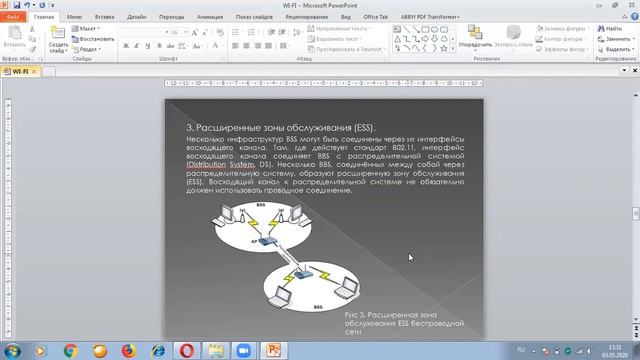The height and width of the screenshot is (360, 640).
Task: Click the Redo icon in quick access toolbar
Action: coord(42,5)
